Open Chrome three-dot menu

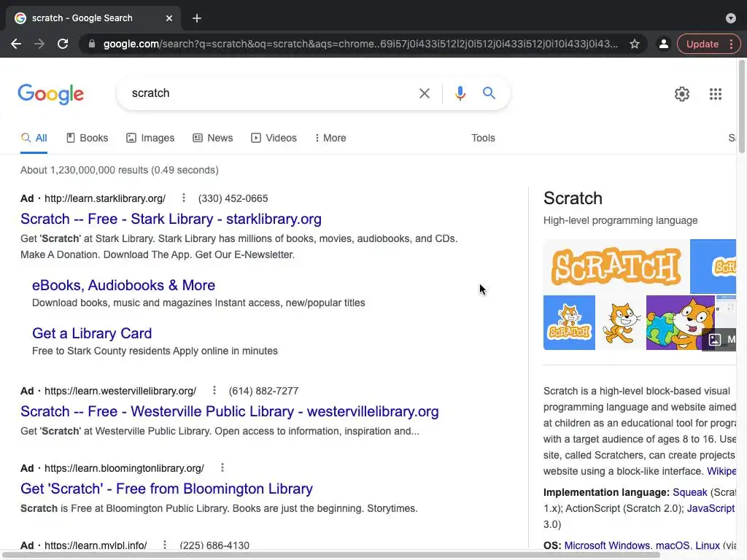pos(731,44)
